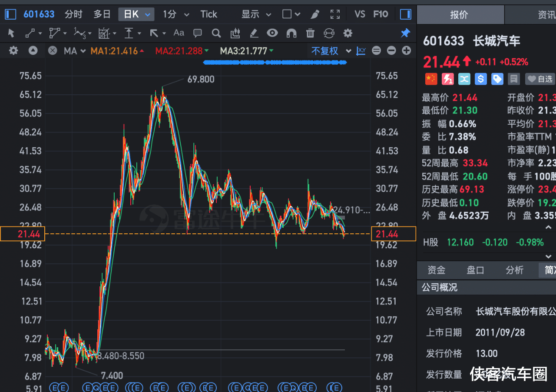Switch to 多日 multi-day chart
Screen dimensions: 556x392
click(x=102, y=14)
